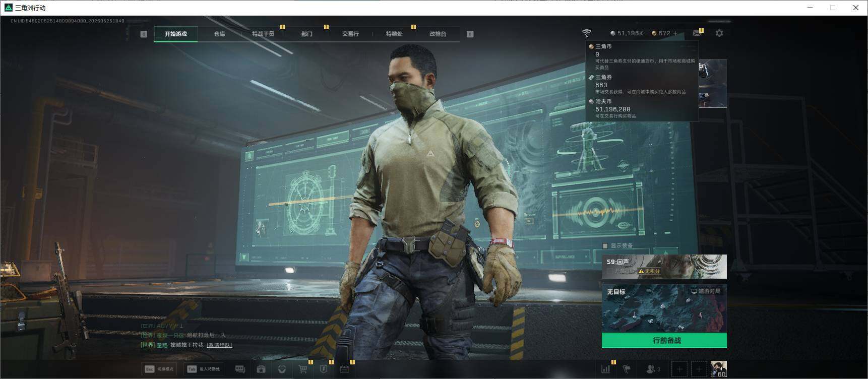The height and width of the screenshot is (379, 868).
Task: Click the 邀请组队 link in chat
Action: tap(219, 345)
